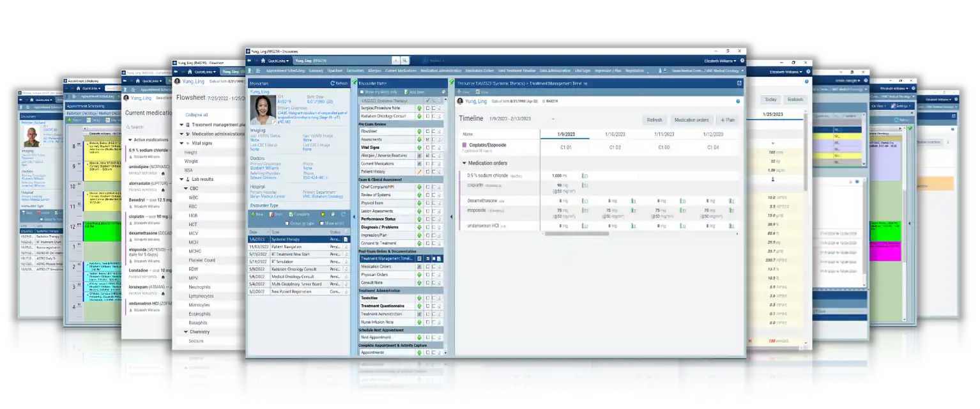The image size is (980, 409).
Task: Refresh the Encounters list
Action: pos(339,83)
